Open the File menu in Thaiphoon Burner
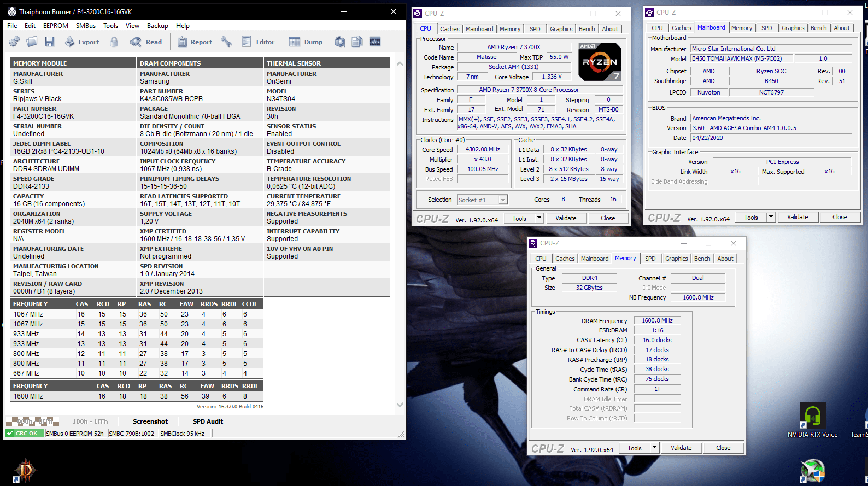 pos(12,26)
